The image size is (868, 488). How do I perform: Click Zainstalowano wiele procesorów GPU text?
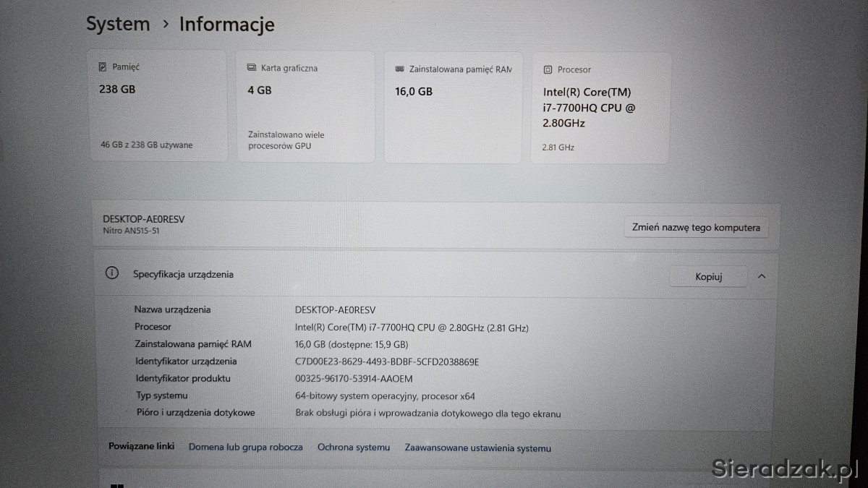[286, 140]
